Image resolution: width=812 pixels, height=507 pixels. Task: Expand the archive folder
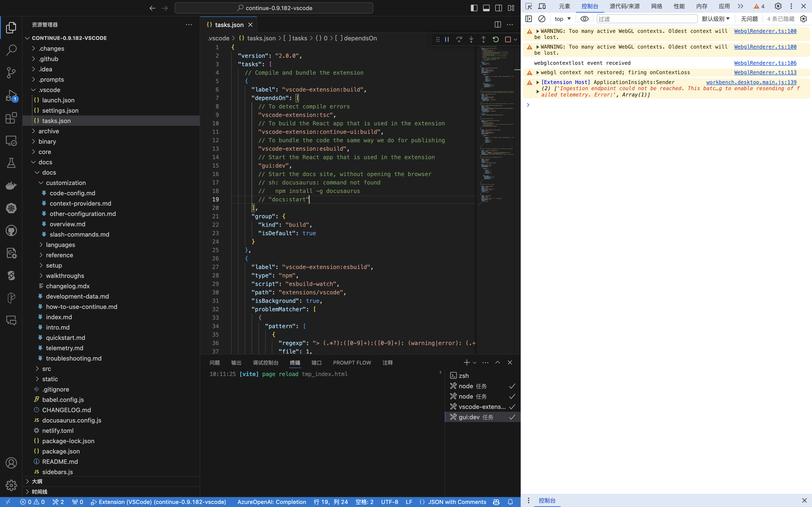[49, 131]
